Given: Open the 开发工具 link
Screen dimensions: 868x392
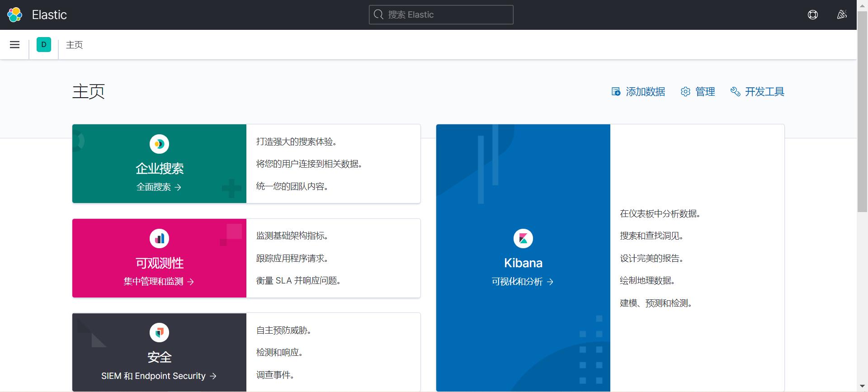Looking at the screenshot, I should point(757,92).
